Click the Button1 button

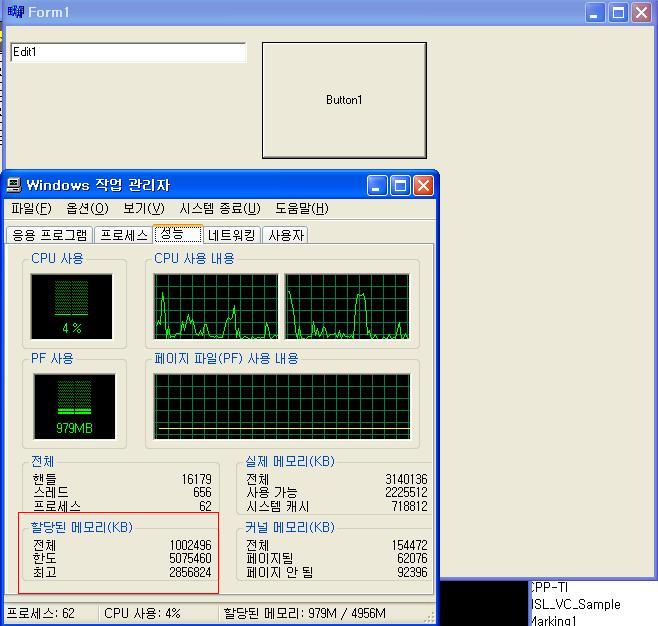tap(344, 100)
